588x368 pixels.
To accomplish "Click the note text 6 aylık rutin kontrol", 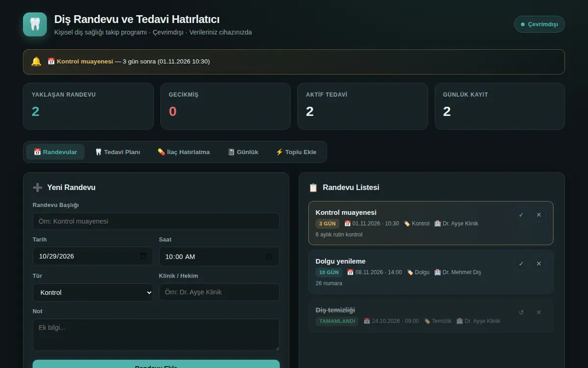I will click(339, 235).
